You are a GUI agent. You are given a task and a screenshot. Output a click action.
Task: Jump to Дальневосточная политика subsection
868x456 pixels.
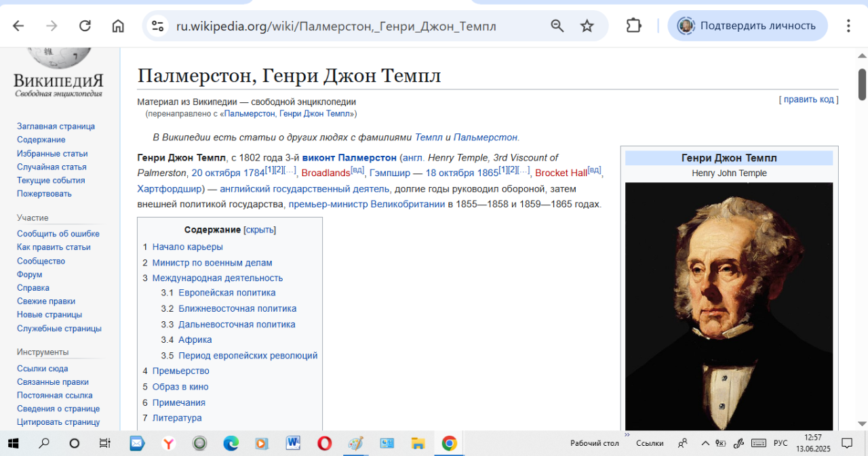pos(237,325)
